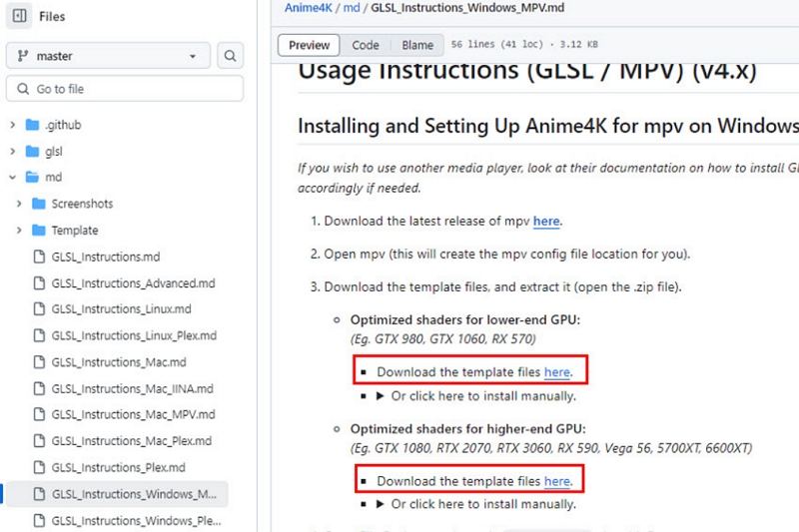Click 'Optimized shaders for higher-end GPU:' text
The height and width of the screenshot is (532, 799).
[467, 428]
